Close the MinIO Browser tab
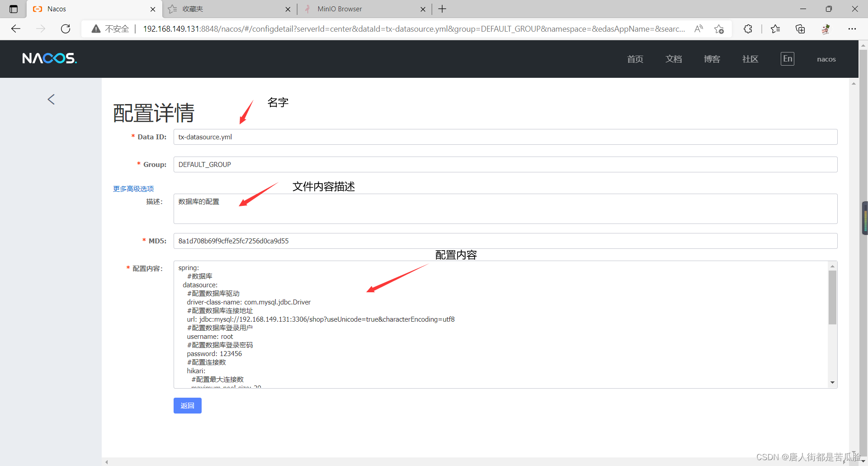 click(423, 9)
